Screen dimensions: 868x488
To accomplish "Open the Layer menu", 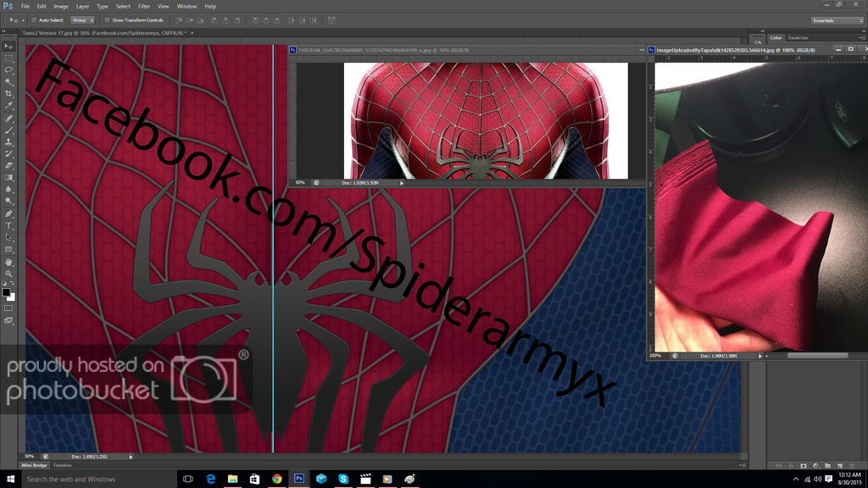I will click(x=82, y=6).
